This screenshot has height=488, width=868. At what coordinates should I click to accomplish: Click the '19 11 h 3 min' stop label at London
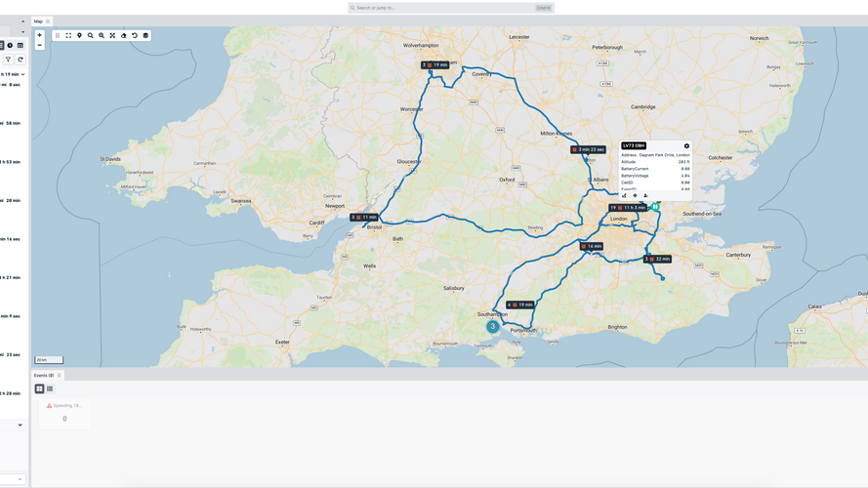point(628,208)
